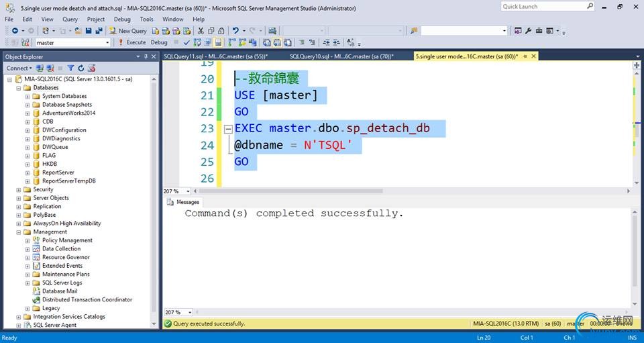Click the Parse checkmark icon

point(186,42)
